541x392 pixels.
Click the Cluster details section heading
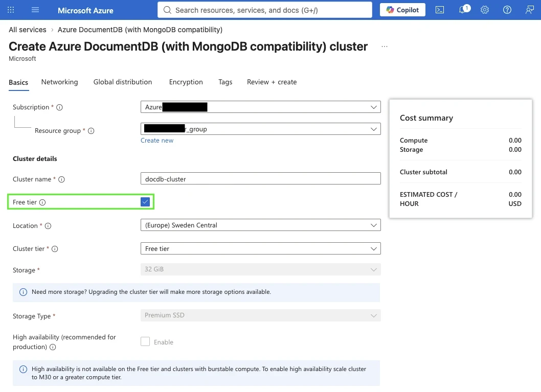[x=35, y=158]
